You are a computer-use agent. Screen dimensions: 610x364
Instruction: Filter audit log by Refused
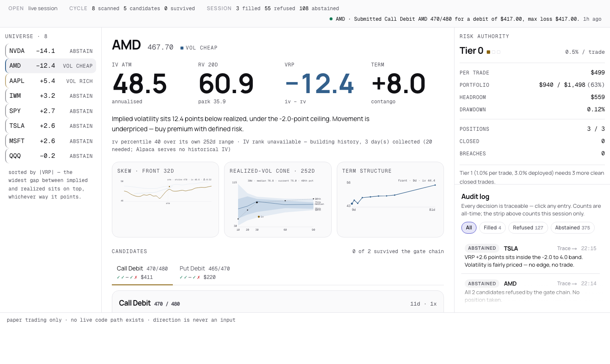tap(528, 228)
